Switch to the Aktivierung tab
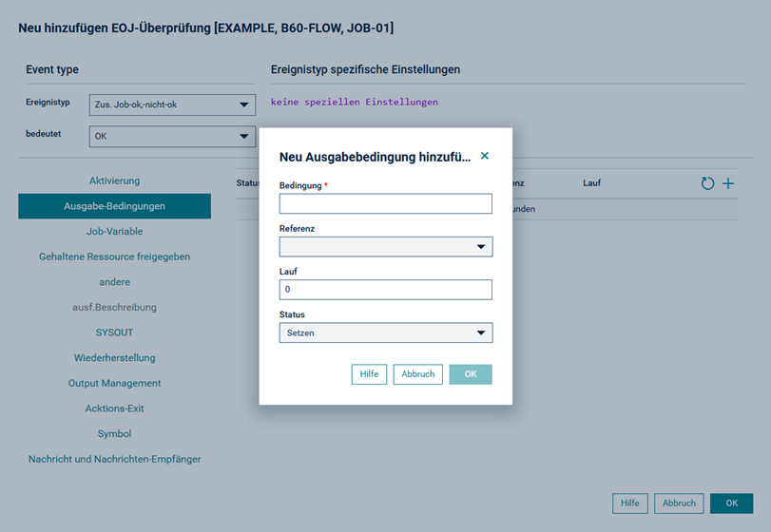This screenshot has width=771, height=532. 115,180
